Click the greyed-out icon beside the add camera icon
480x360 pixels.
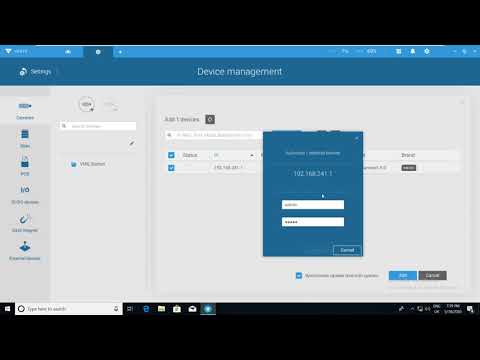point(111,105)
